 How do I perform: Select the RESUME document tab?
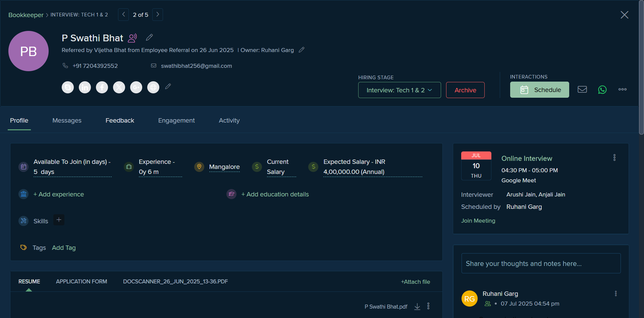[29, 281]
